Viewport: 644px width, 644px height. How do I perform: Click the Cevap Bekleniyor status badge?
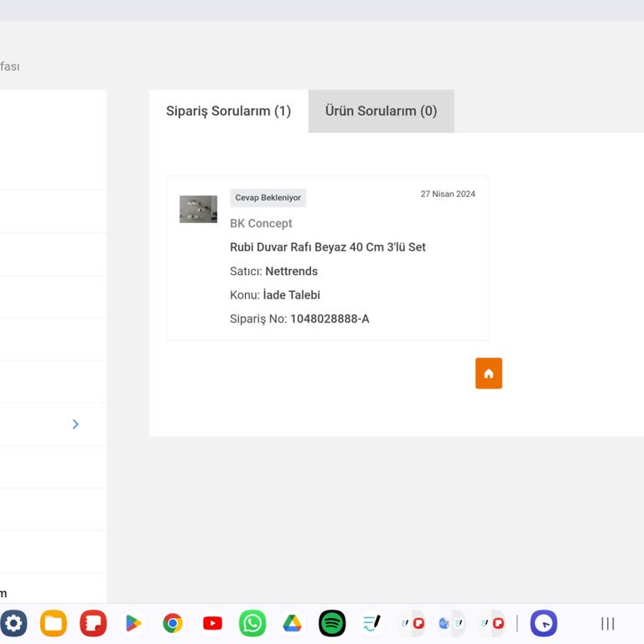267,198
